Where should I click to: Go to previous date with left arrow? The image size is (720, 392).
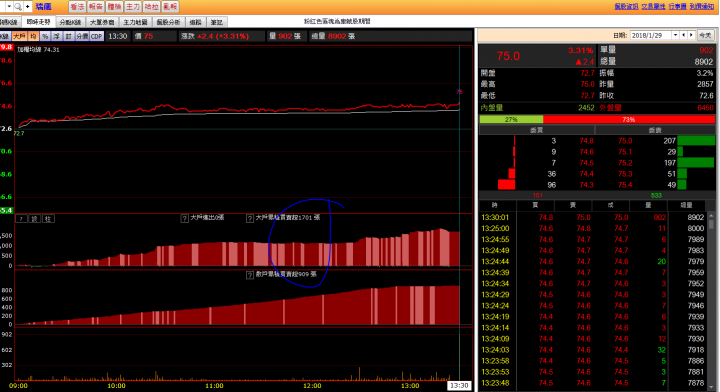pyautogui.click(x=683, y=35)
